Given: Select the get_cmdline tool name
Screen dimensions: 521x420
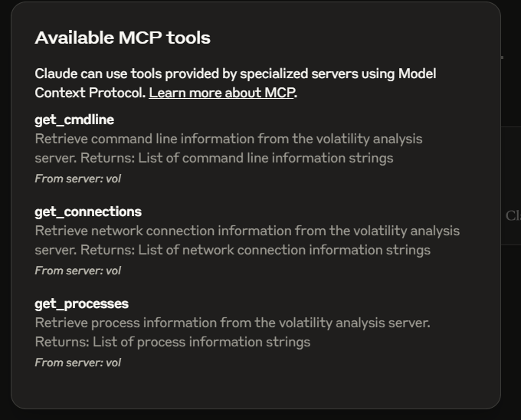Looking at the screenshot, I should (x=74, y=120).
